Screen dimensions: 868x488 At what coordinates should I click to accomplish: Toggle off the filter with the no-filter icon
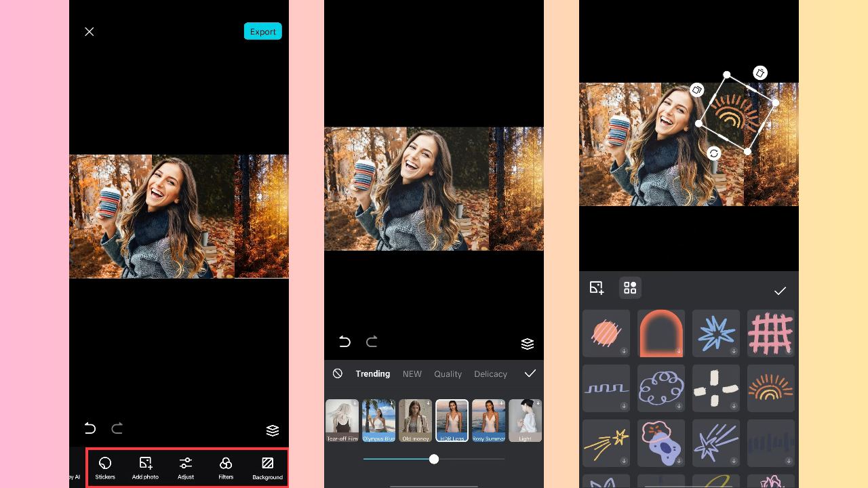337,373
